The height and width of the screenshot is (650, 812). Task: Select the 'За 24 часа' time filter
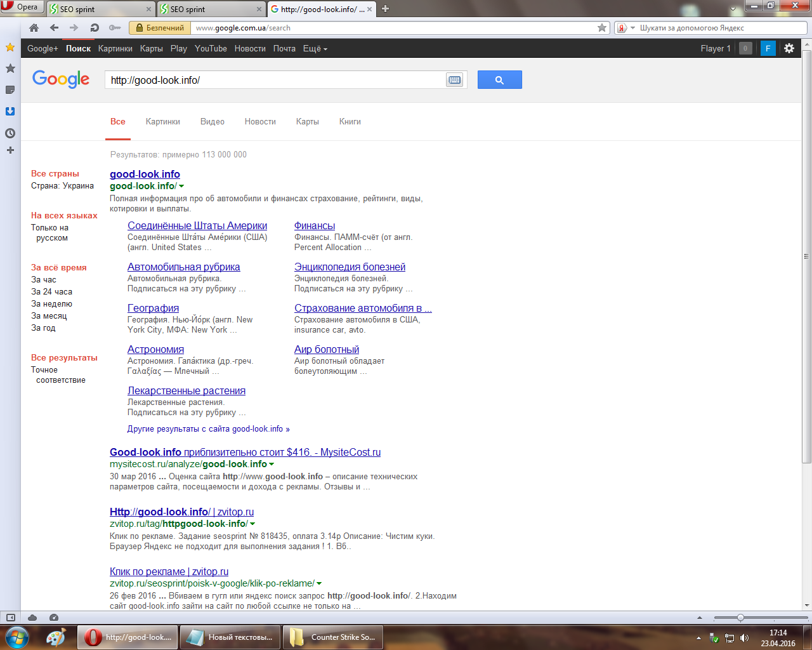52,292
